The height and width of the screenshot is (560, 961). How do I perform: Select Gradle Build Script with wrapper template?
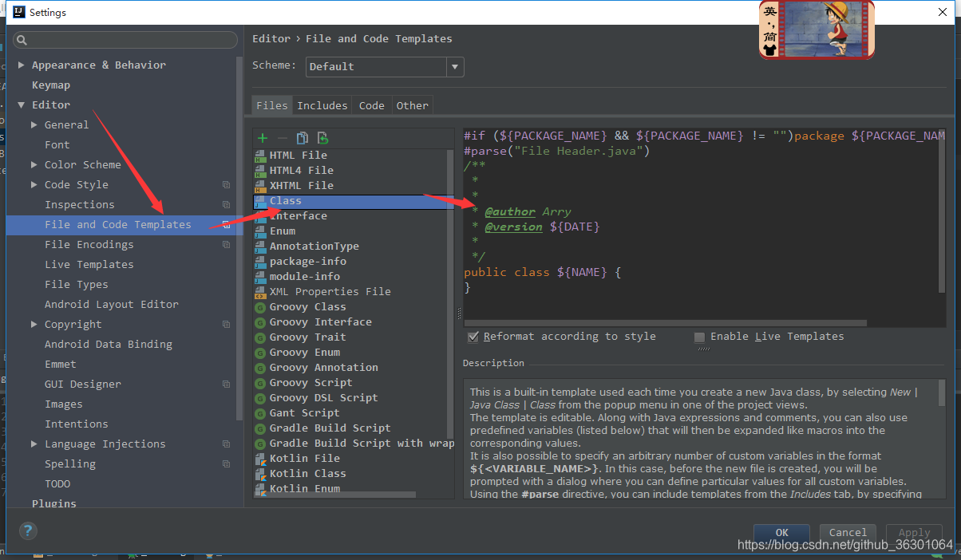362,444
